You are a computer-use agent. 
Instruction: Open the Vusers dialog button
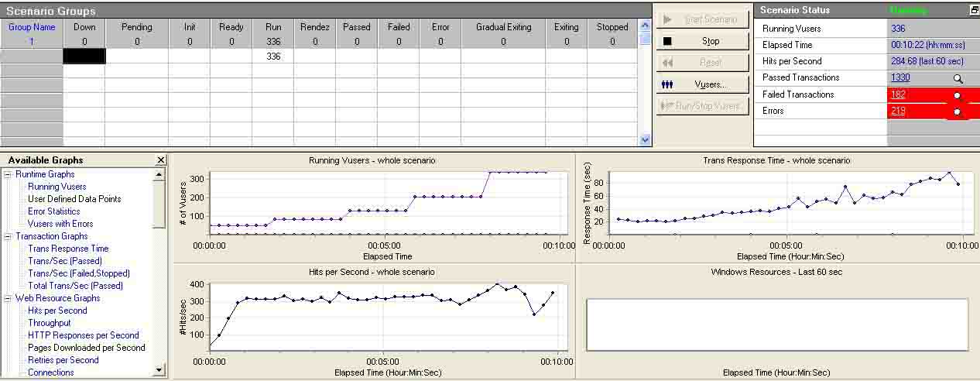click(x=702, y=84)
